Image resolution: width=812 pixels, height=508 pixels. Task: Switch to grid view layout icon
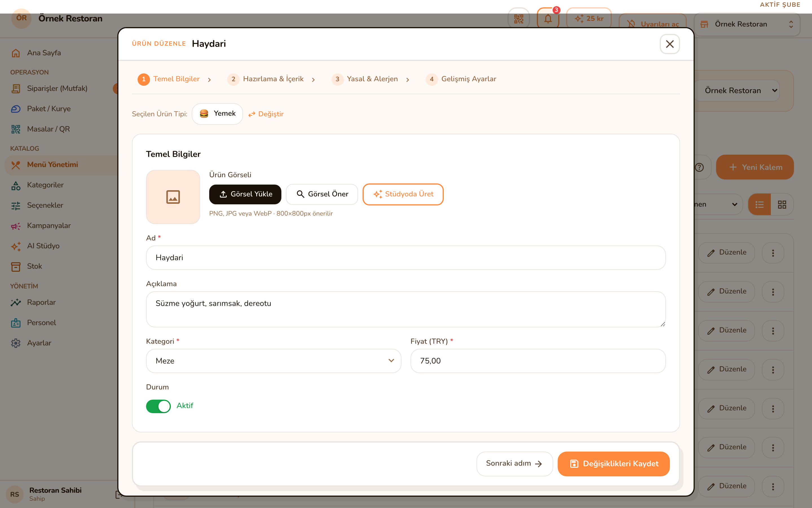pyautogui.click(x=782, y=205)
